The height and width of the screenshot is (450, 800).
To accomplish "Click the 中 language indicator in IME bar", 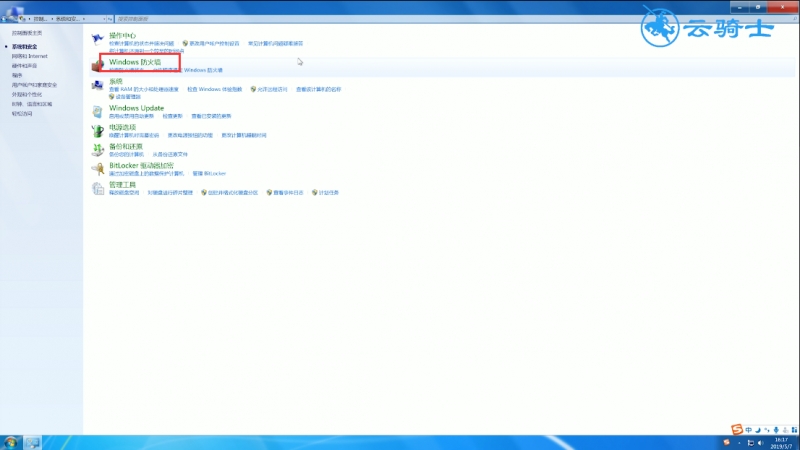I will tap(748, 430).
